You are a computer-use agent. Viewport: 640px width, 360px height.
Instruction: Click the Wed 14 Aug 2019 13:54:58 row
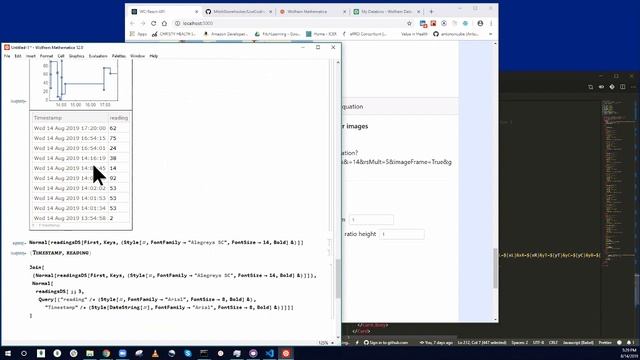coord(81,218)
